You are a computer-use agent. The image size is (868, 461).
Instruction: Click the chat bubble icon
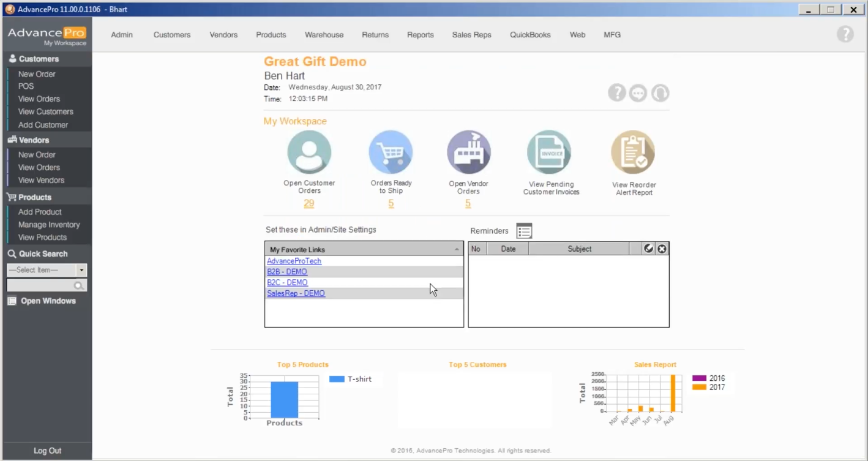(638, 93)
